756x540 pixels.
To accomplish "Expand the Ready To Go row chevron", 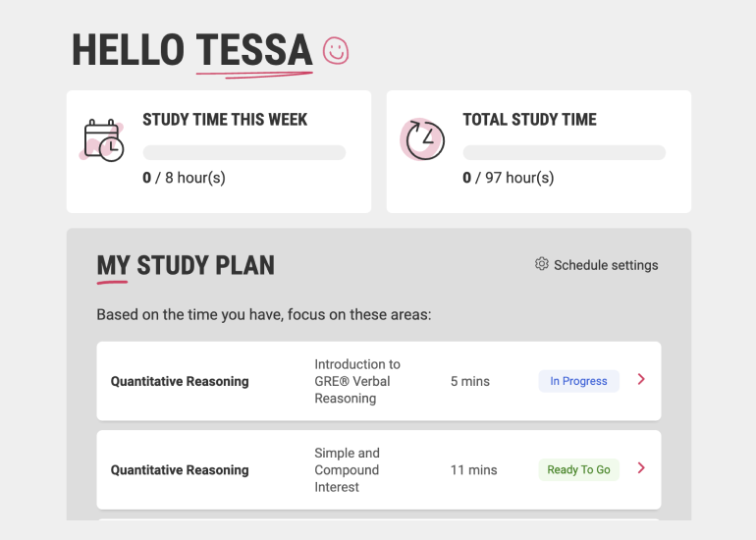I will click(x=641, y=468).
